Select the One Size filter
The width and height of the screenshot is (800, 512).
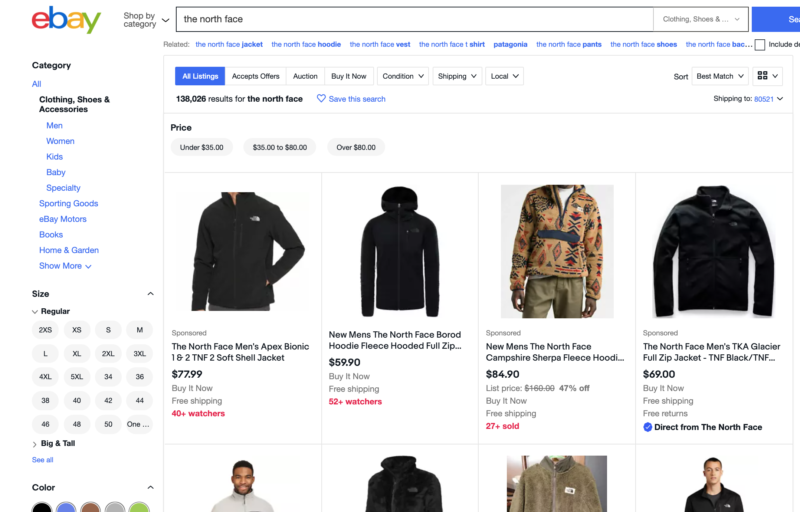coord(139,424)
